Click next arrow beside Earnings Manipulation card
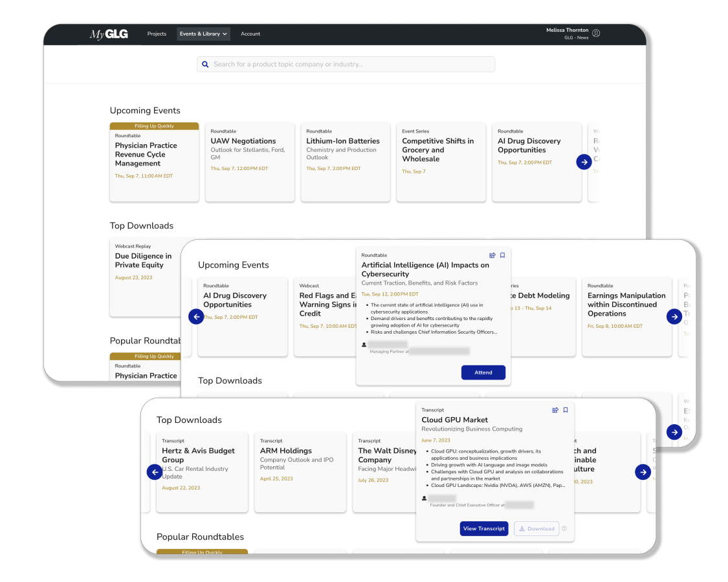728x582 pixels. tap(674, 317)
